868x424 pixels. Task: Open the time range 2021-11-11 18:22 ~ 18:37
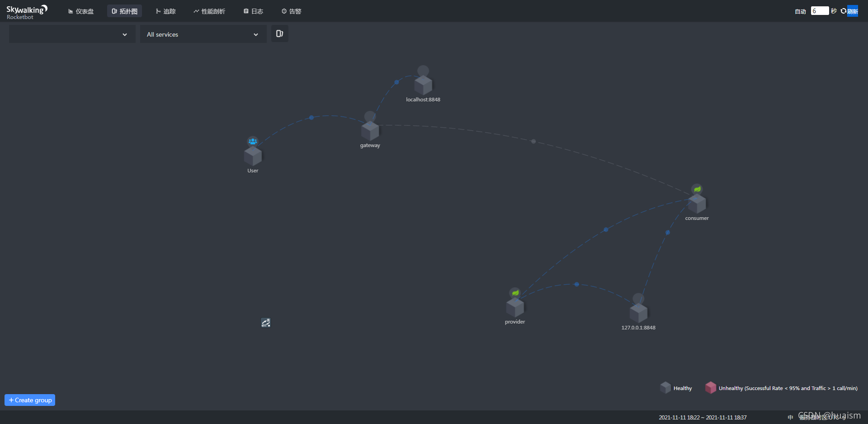pyautogui.click(x=703, y=418)
